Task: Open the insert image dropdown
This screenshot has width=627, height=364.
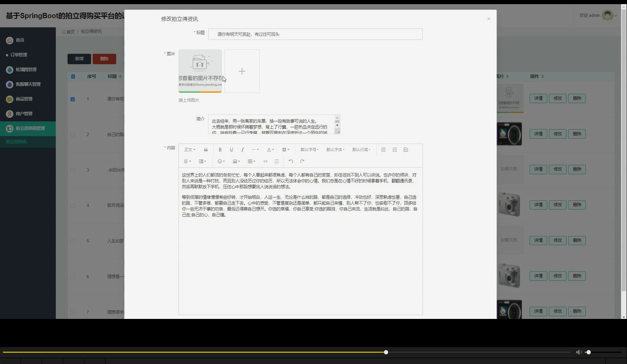Action: coord(237,161)
